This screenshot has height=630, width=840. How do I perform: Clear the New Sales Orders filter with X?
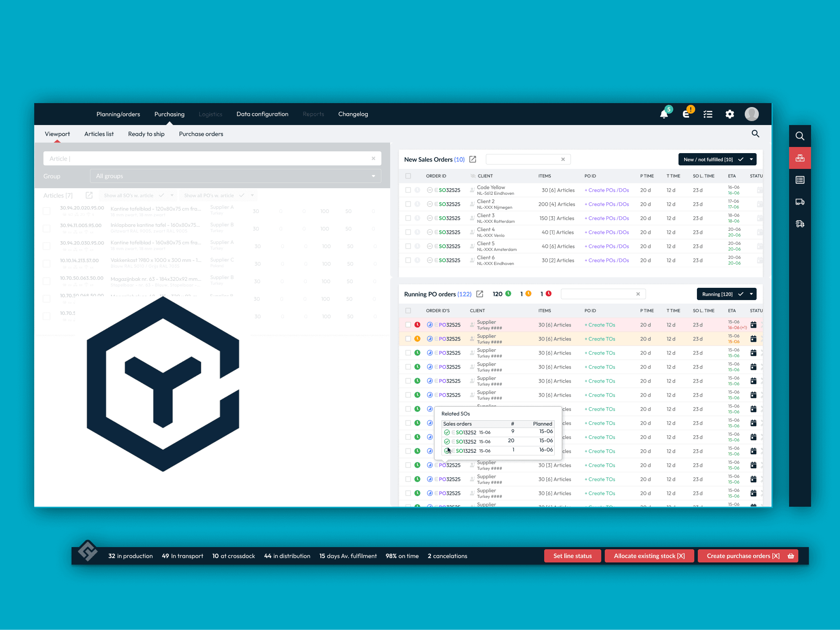coord(563,159)
